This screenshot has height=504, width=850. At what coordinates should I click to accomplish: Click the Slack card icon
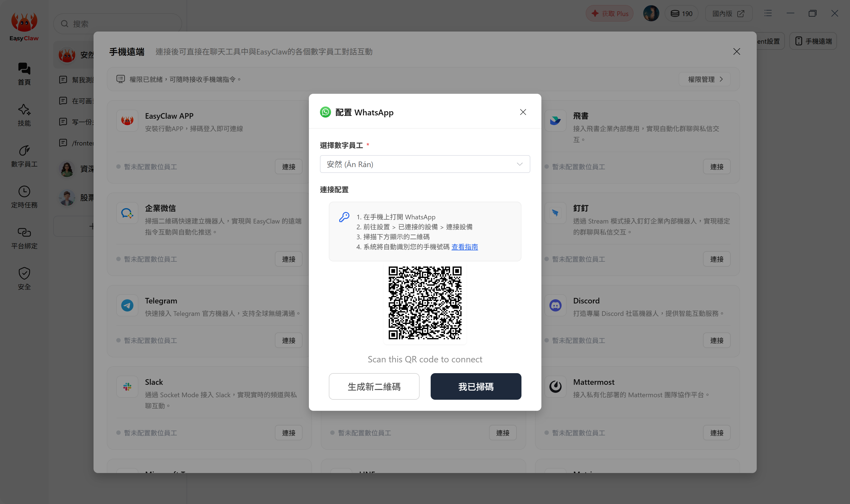(x=127, y=386)
